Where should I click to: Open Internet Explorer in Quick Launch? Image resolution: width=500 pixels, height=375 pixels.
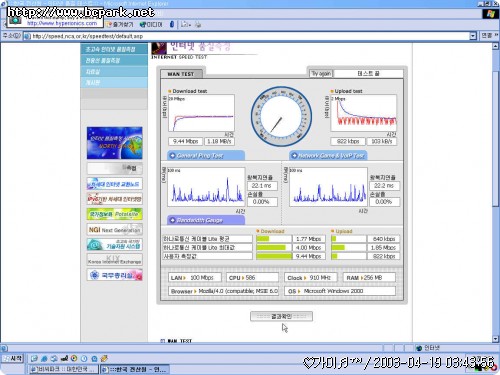point(44,359)
